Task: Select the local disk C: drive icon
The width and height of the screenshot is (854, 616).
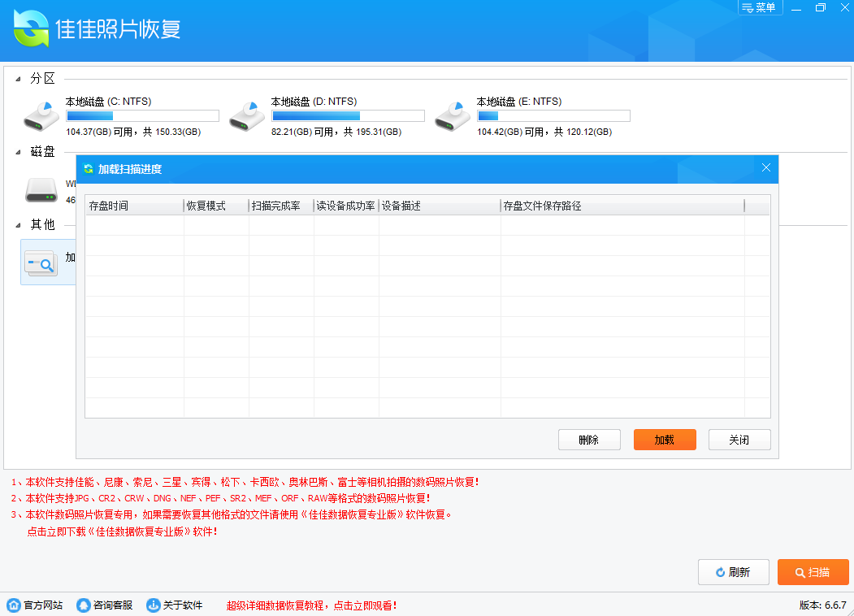Action: point(41,116)
